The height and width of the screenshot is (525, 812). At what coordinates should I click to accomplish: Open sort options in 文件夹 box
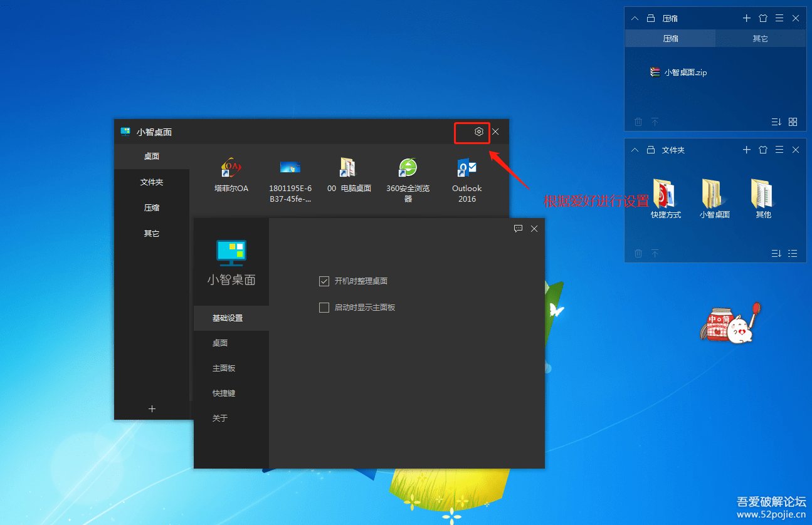pos(776,253)
